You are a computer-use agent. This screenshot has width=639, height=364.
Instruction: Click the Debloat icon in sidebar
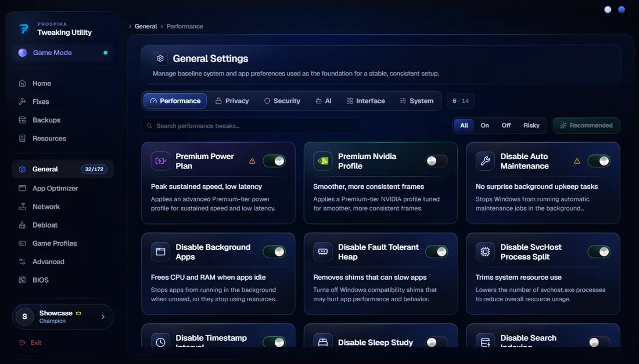23,225
